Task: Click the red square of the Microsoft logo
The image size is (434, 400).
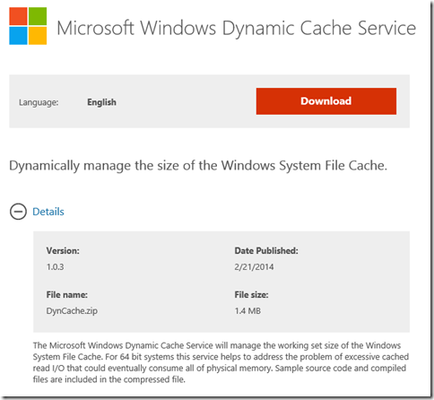Action: (18, 16)
